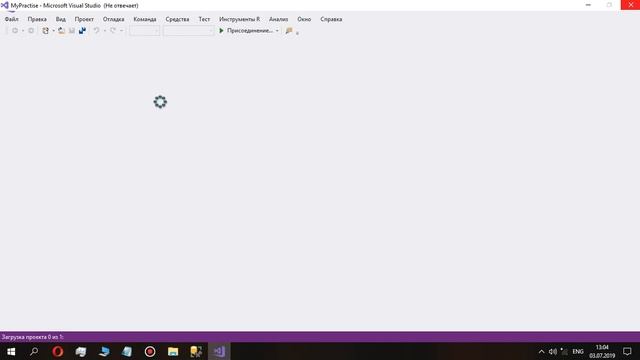Open the Команда menu
The height and width of the screenshot is (360, 640).
point(144,19)
